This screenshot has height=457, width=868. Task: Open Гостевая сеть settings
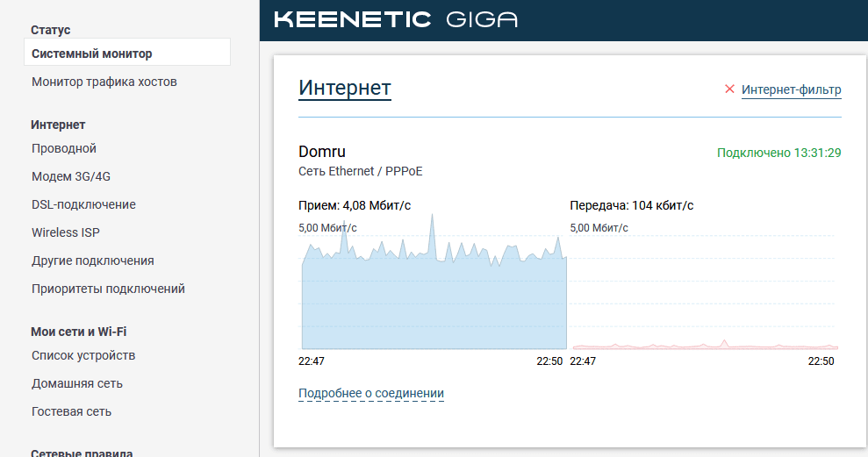coord(72,411)
